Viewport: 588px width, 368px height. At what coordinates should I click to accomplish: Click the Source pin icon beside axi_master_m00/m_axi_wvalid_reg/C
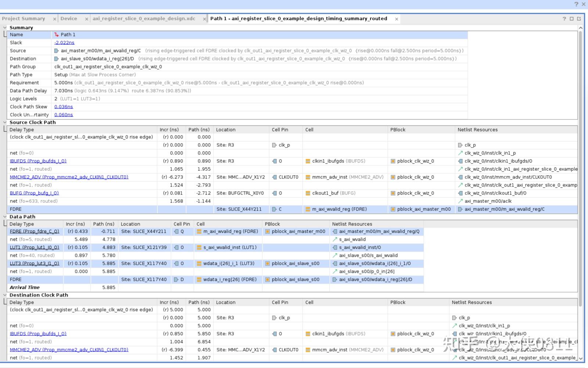(57, 51)
